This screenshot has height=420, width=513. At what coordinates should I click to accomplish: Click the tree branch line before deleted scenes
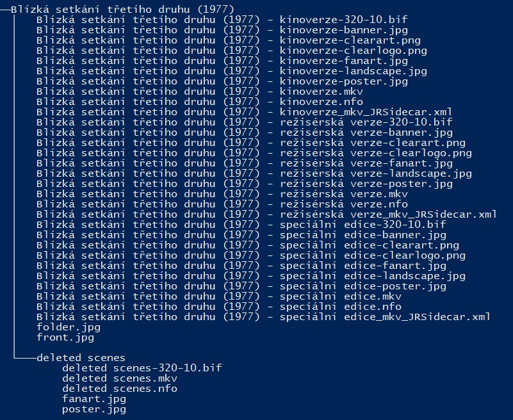tap(24, 357)
